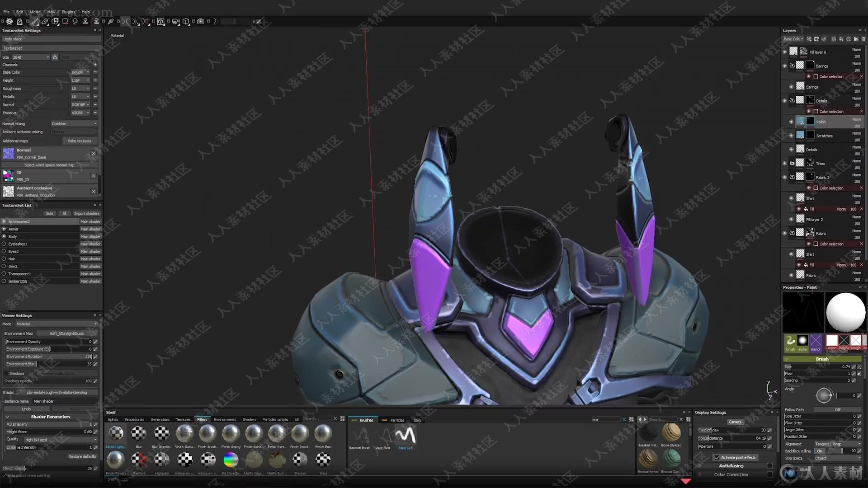The height and width of the screenshot is (488, 868).
Task: Open the Mode menu
Action: pos(35,12)
